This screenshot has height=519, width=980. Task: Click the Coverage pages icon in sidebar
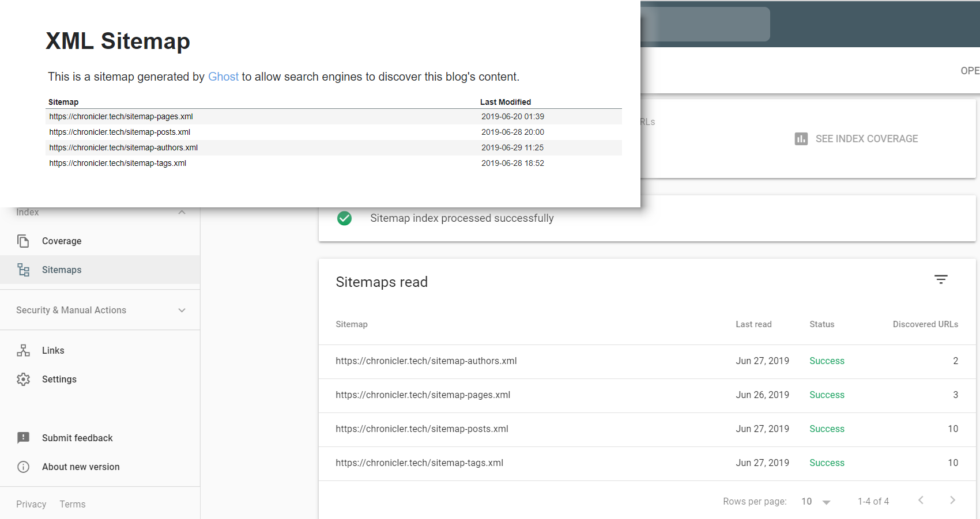tap(23, 241)
